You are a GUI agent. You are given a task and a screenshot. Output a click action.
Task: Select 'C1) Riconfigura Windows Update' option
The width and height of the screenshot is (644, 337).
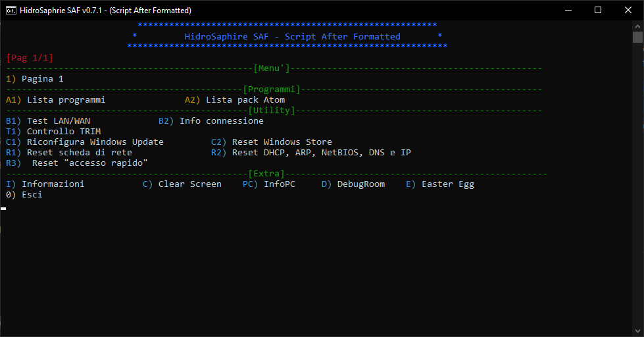coord(85,142)
